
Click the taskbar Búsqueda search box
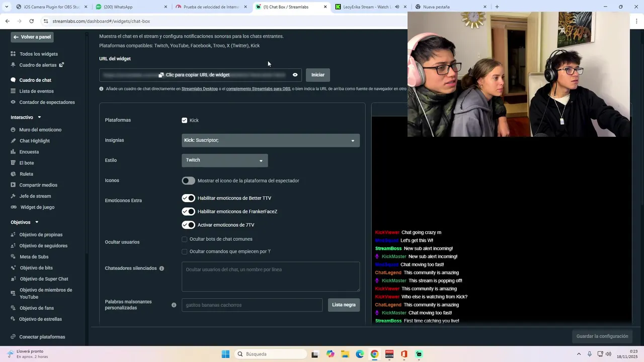271,354
